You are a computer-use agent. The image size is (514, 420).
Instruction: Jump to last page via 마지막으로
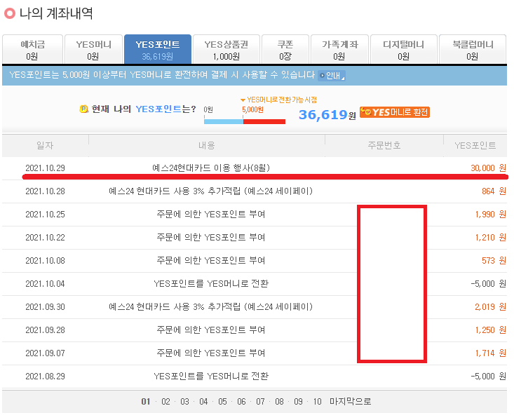[351, 402]
